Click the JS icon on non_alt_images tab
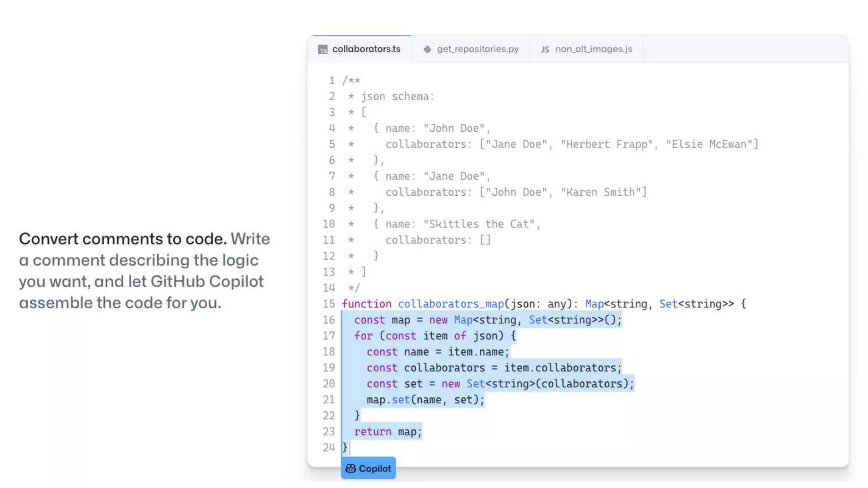Screen dimensions: 868x488 (x=545, y=49)
